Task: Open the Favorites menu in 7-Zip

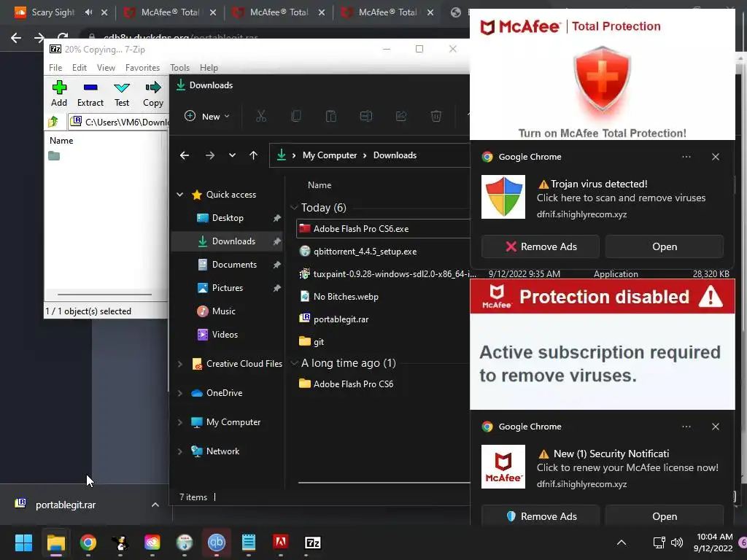Action: (142, 68)
